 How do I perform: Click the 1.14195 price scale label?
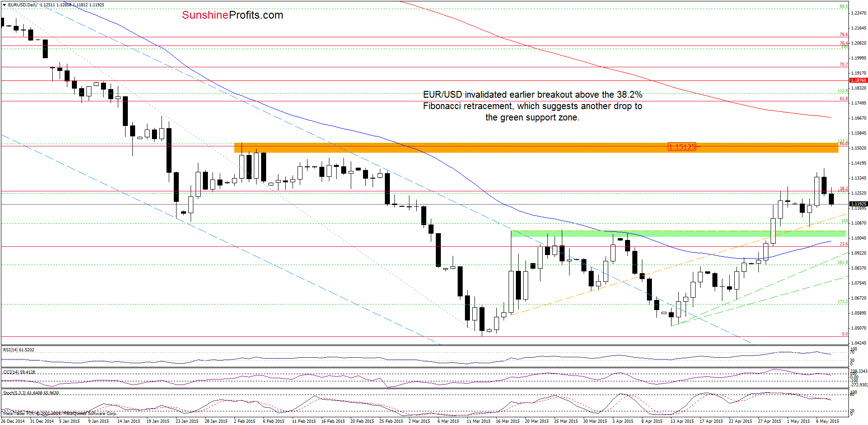pos(859,163)
